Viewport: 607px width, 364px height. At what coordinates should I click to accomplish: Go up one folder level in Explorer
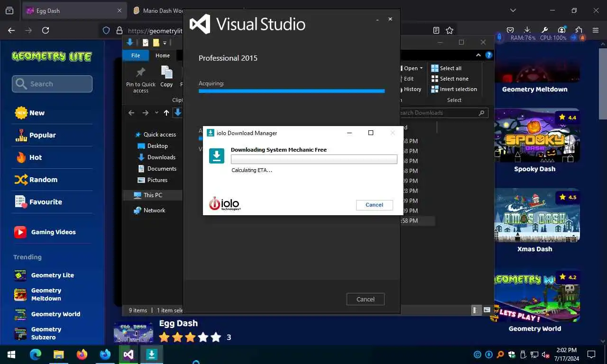pyautogui.click(x=166, y=113)
